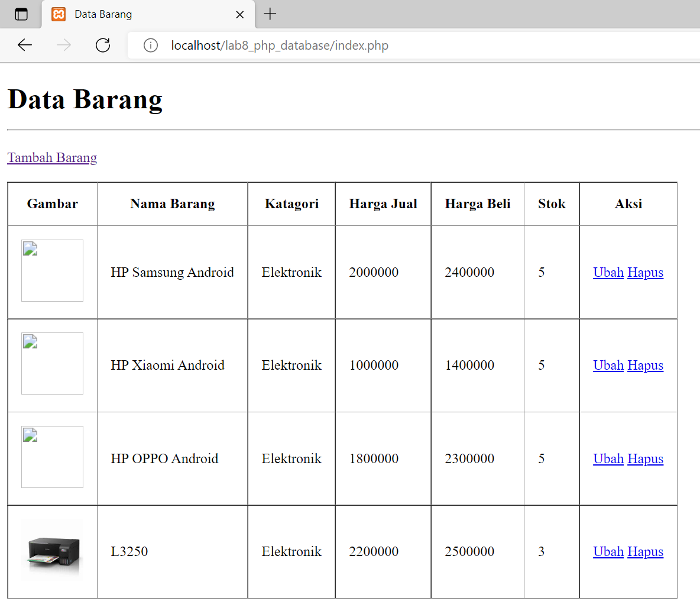Click the 2500000 Harga Beli value

[x=469, y=551]
